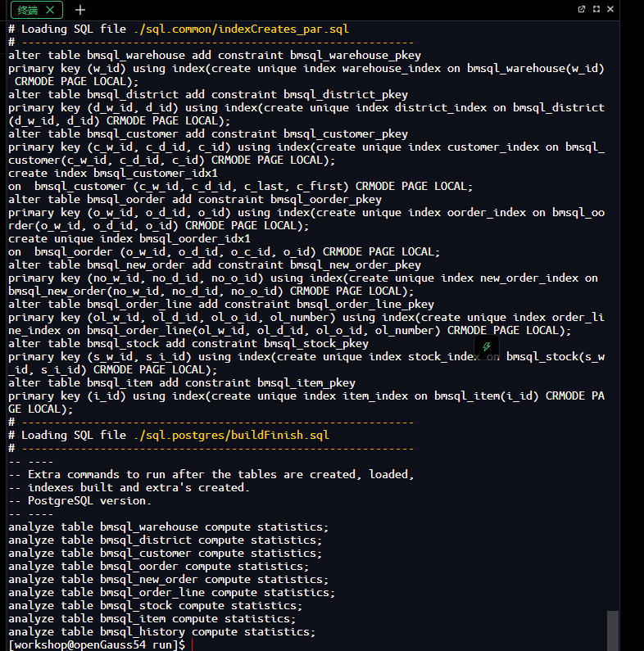This screenshot has height=651, width=644.
Task: Close the terminal panel
Action: [610, 9]
